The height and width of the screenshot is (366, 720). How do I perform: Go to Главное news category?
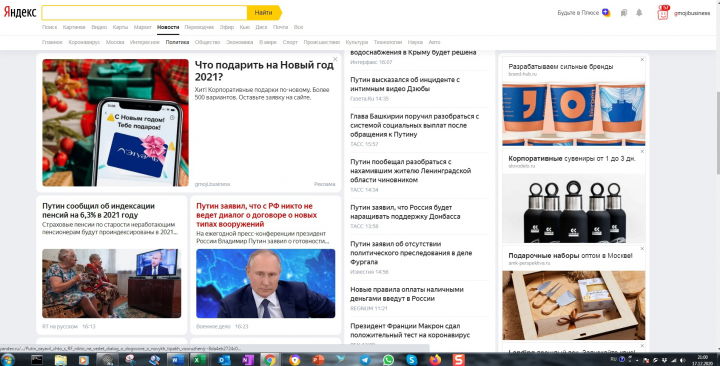52,42
